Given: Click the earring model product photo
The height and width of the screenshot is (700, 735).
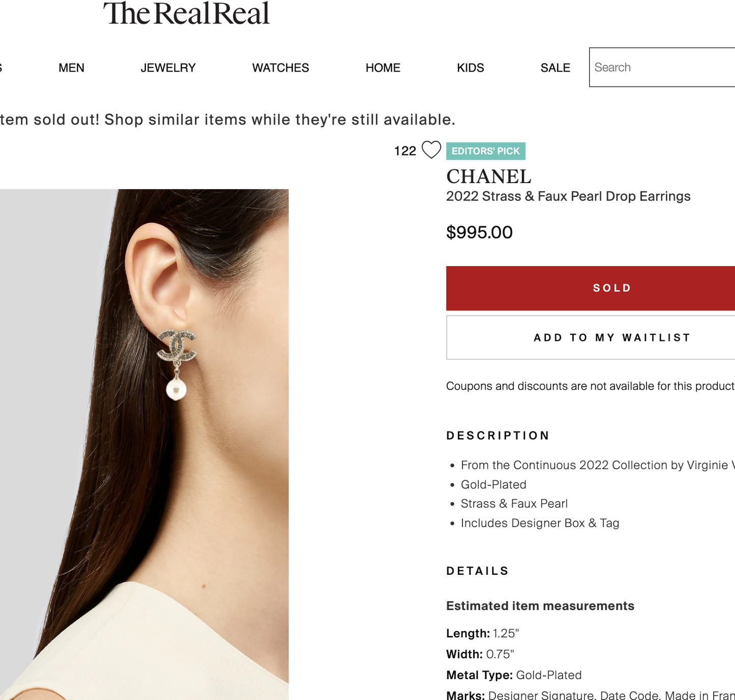Looking at the screenshot, I should [144, 445].
